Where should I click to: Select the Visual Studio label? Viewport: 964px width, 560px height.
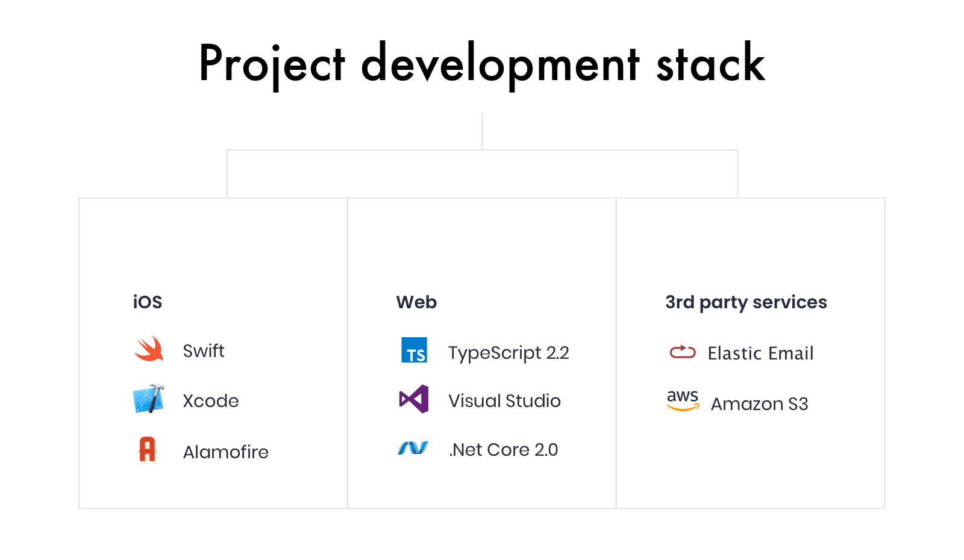coord(504,401)
